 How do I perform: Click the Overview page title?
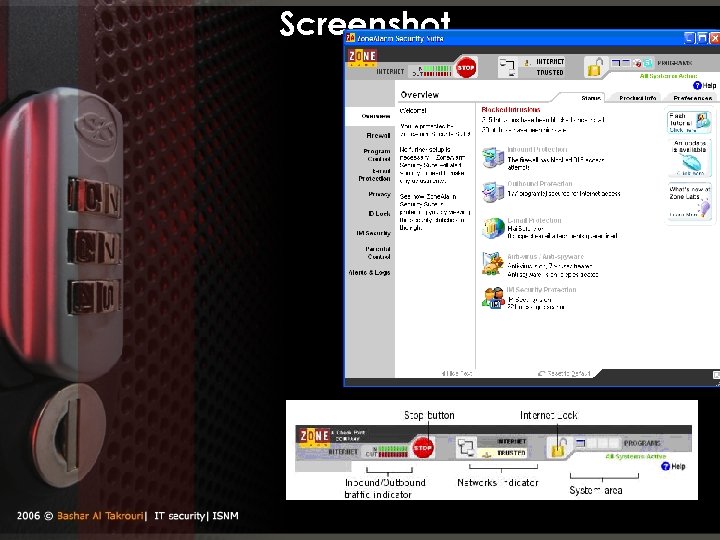(419, 95)
